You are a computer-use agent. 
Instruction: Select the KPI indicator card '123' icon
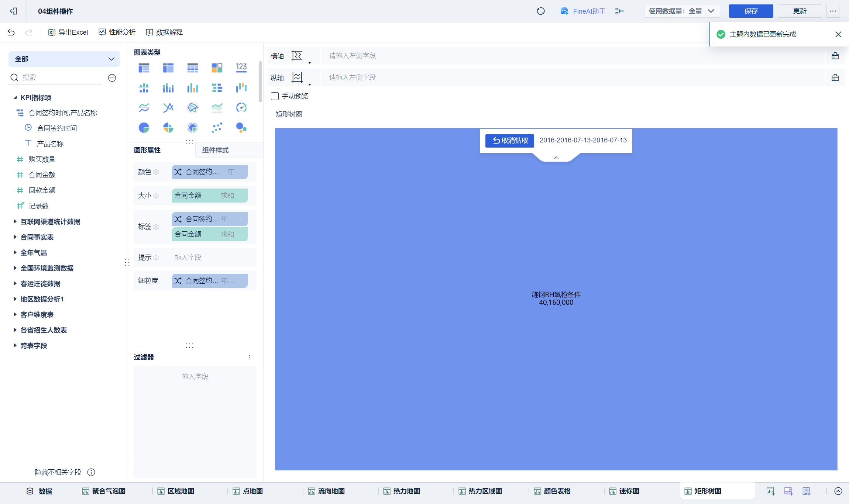pyautogui.click(x=241, y=68)
